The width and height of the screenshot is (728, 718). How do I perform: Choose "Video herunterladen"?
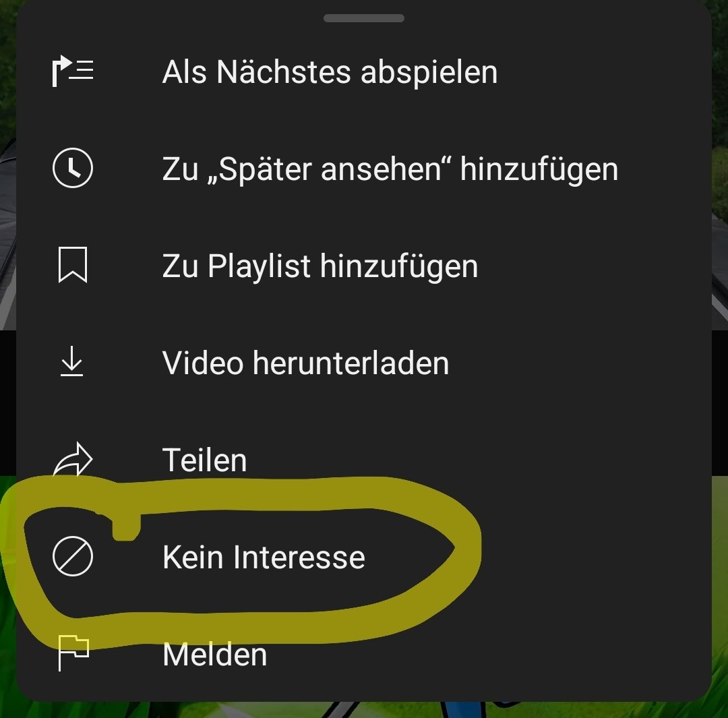tap(305, 363)
